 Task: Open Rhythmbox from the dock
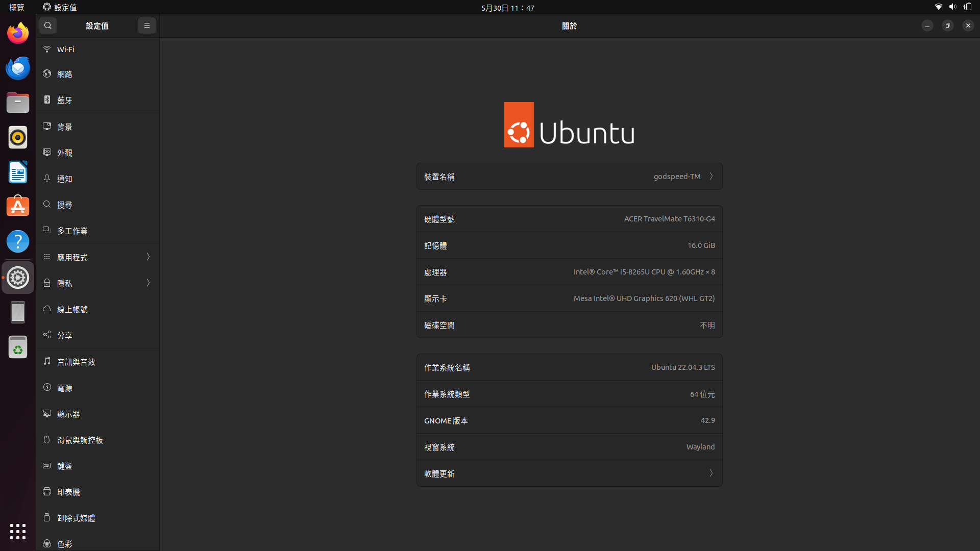(x=18, y=137)
